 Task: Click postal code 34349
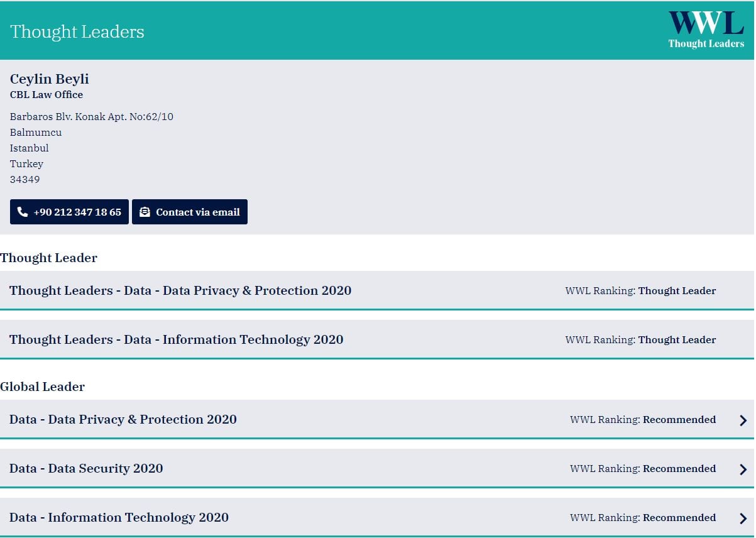[25, 180]
